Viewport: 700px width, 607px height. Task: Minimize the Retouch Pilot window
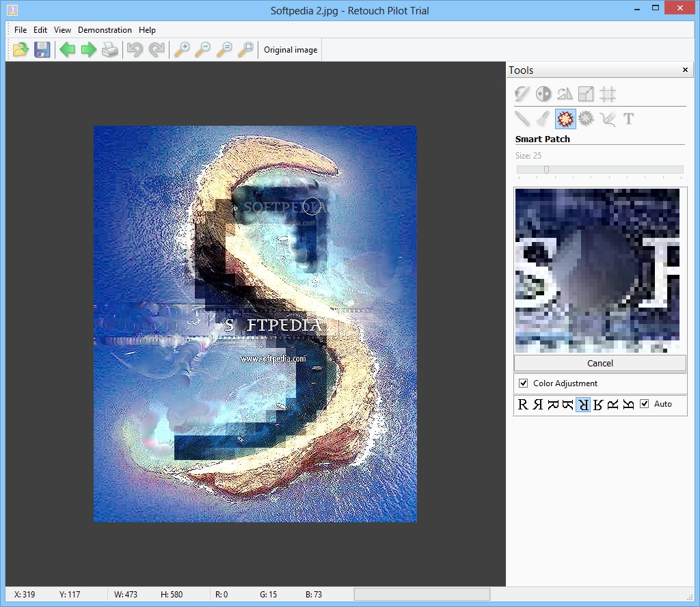click(637, 8)
